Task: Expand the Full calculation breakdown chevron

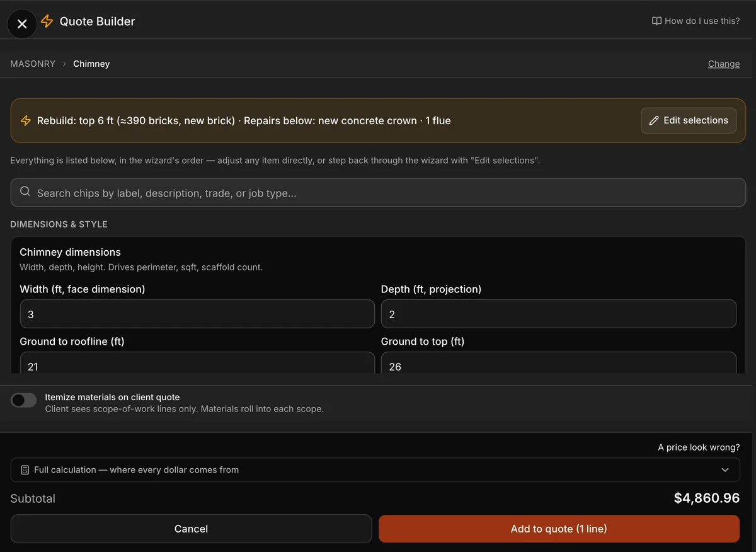Action: tap(725, 470)
